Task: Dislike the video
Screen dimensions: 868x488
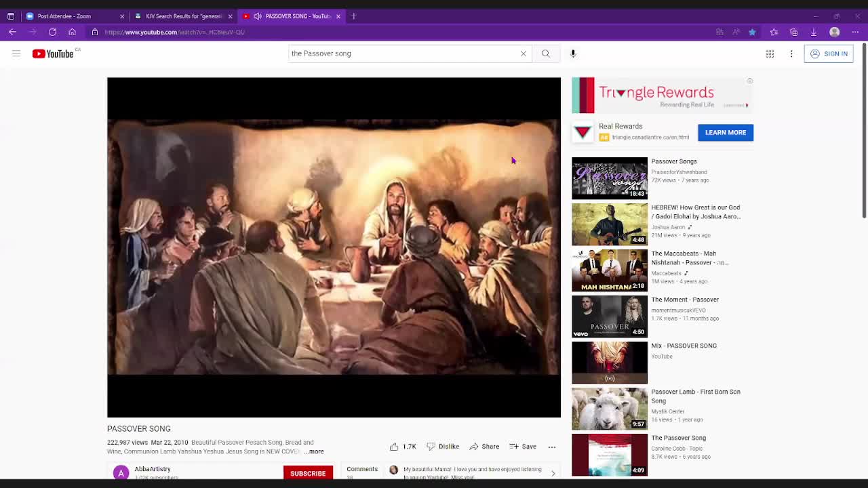Action: coord(443,447)
